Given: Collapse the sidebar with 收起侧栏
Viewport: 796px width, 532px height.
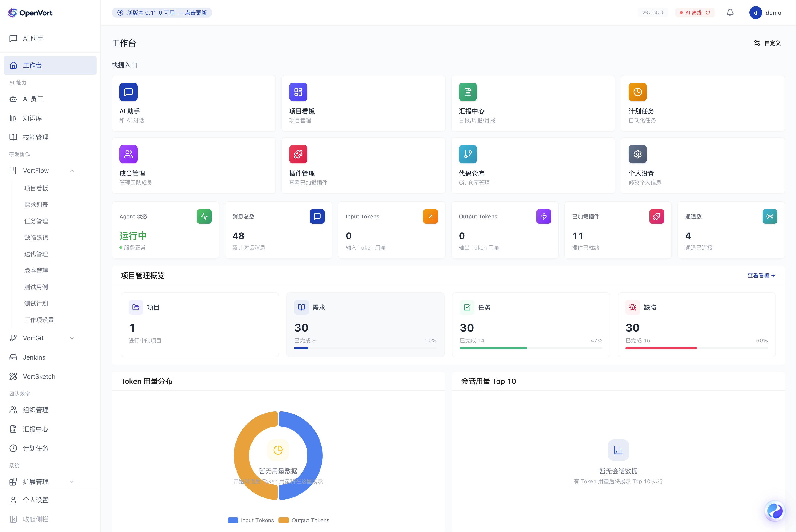Looking at the screenshot, I should click(x=50, y=519).
